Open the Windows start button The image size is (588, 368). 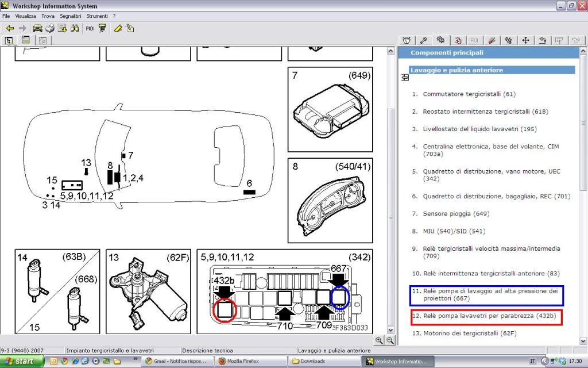tap(22, 361)
